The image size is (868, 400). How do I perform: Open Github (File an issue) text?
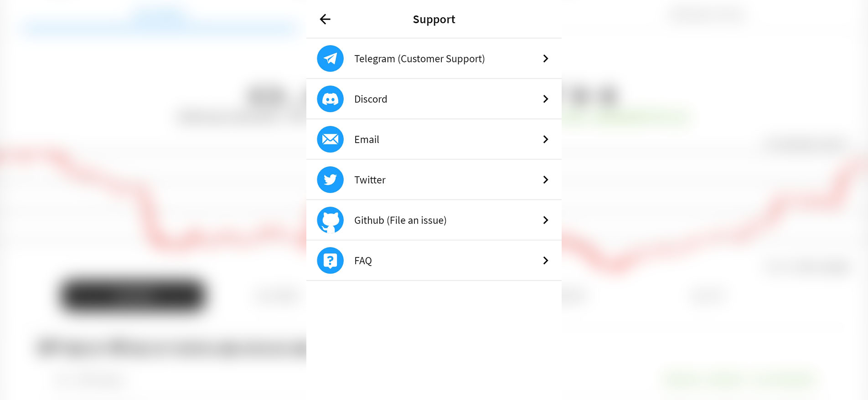click(x=400, y=221)
